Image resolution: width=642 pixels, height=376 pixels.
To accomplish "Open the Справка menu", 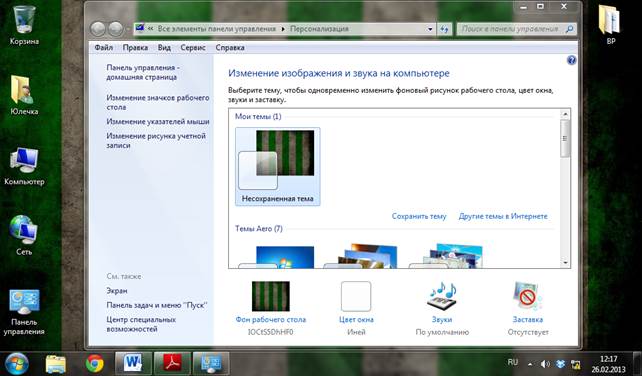I will pos(230,48).
